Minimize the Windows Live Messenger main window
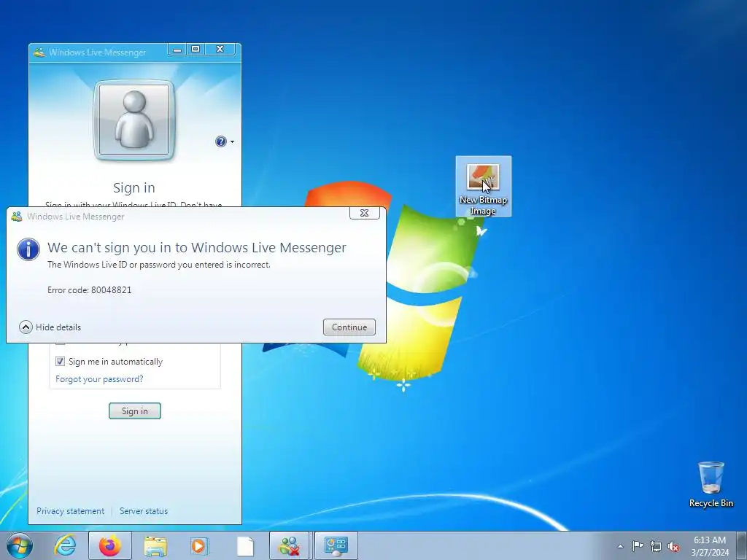The height and width of the screenshot is (560, 747). 177,49
